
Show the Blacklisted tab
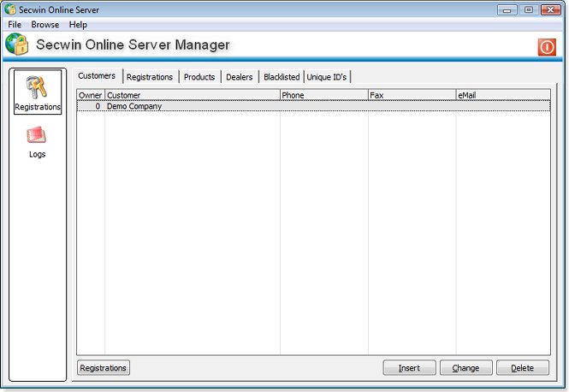[282, 77]
